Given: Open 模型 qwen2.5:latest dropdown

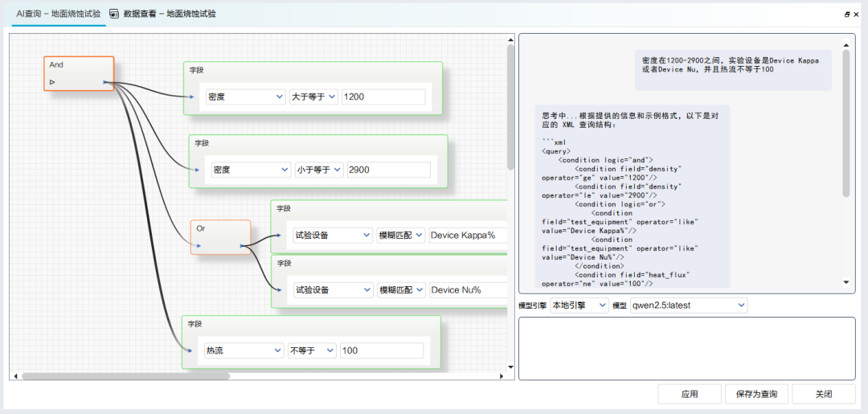Looking at the screenshot, I should tap(689, 305).
